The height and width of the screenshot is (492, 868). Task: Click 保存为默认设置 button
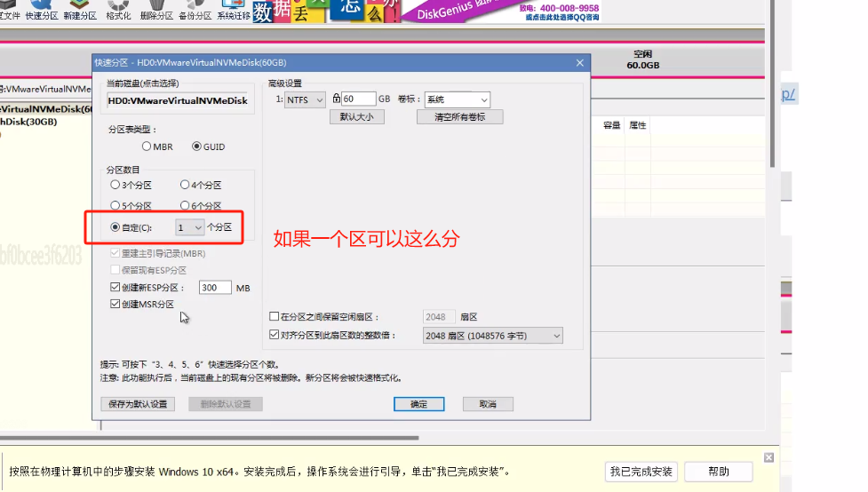pyautogui.click(x=138, y=404)
